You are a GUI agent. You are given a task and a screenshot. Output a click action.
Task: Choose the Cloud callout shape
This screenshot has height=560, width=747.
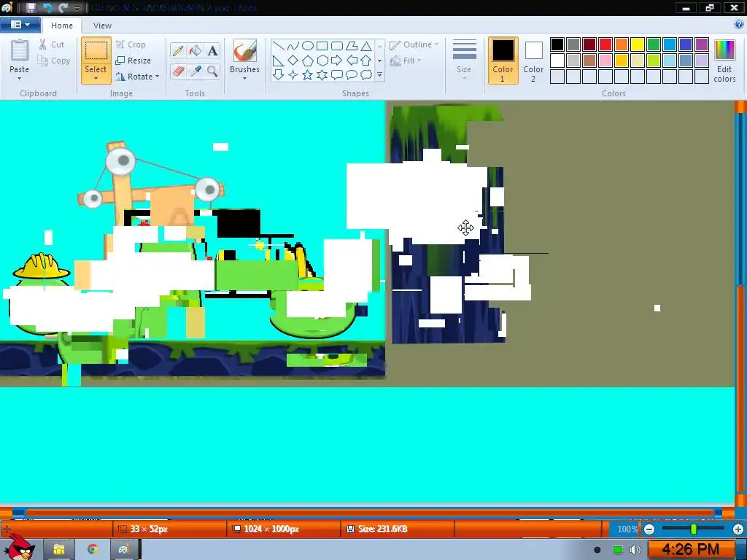coord(366,75)
